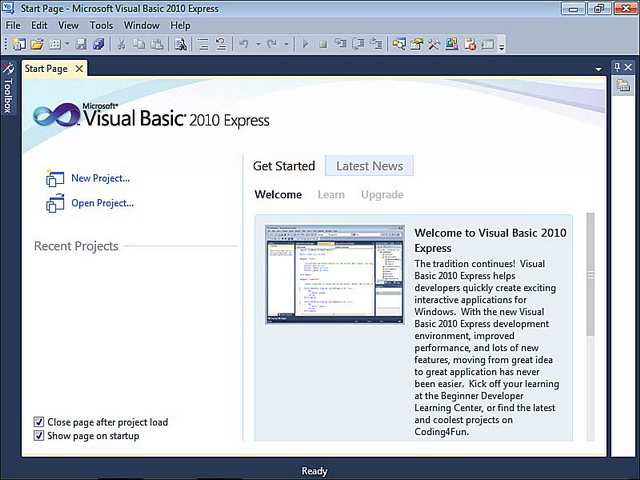Image resolution: width=640 pixels, height=480 pixels.
Task: Click the Cut scissors icon
Action: (121, 44)
